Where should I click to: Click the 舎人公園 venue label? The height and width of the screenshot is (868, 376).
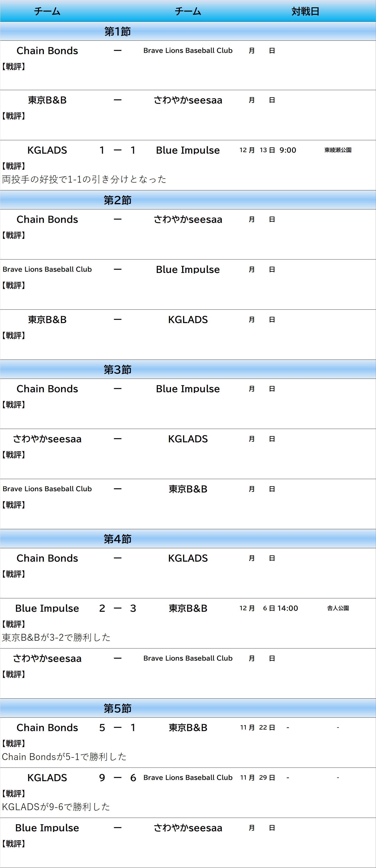(338, 608)
